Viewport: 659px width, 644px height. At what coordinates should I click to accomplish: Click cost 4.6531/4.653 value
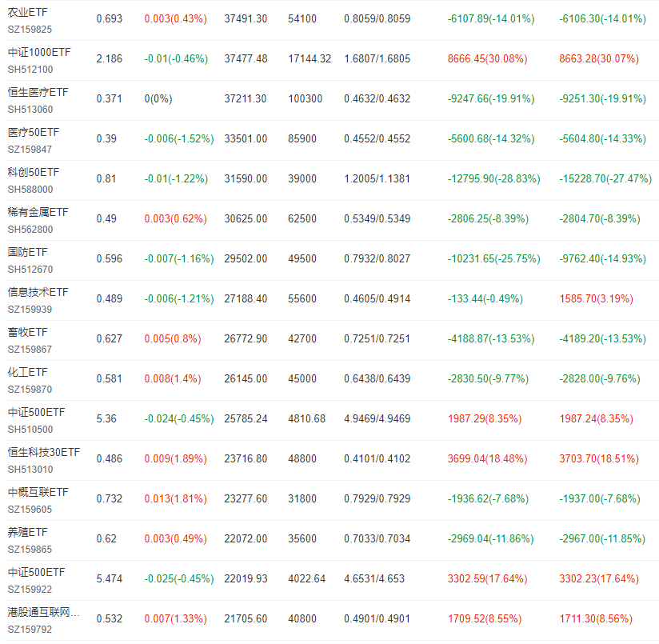[374, 579]
